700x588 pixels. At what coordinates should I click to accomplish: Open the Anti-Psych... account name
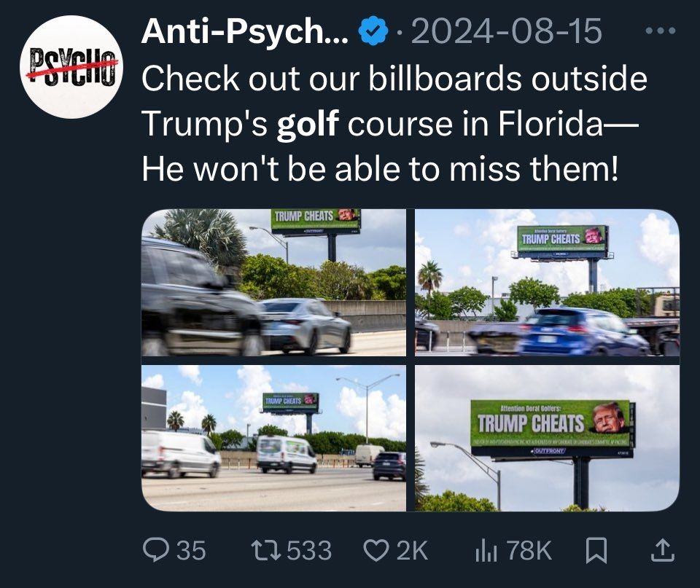[245, 31]
